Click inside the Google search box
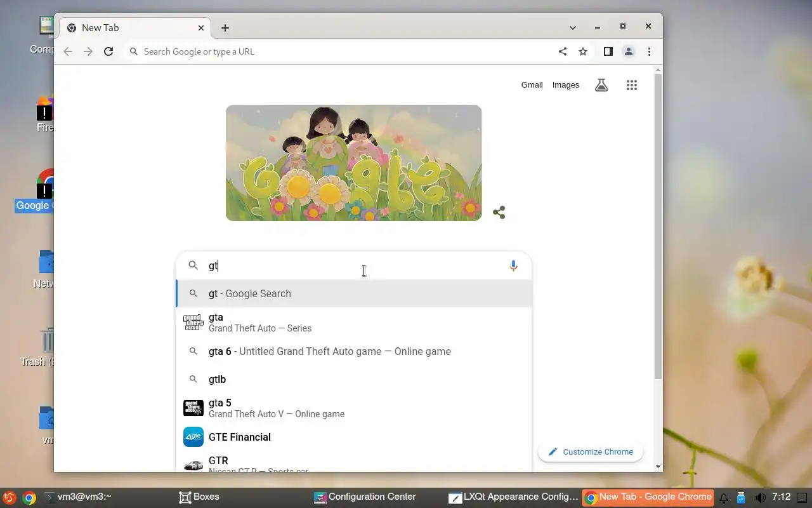This screenshot has width=812, height=508. pyautogui.click(x=353, y=266)
